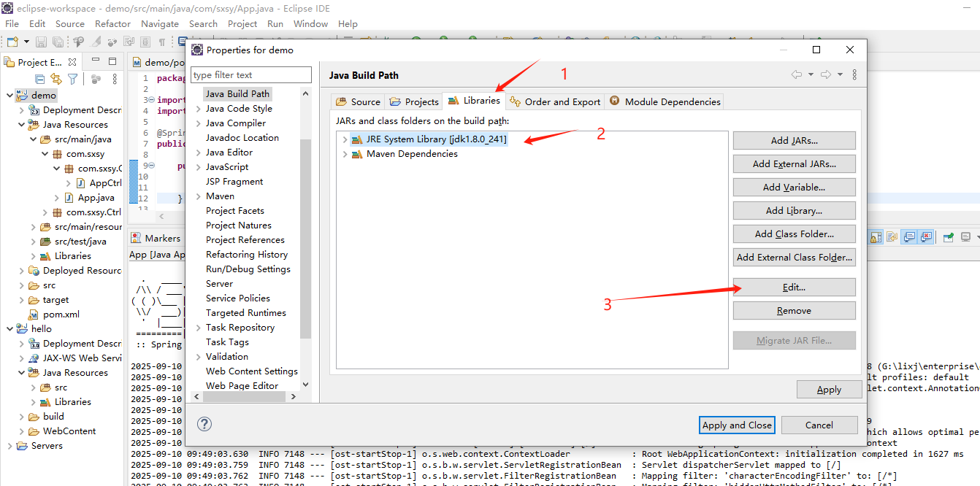Click Collapse All in Project Explorer
This screenshot has width=980, height=486.
click(x=39, y=79)
